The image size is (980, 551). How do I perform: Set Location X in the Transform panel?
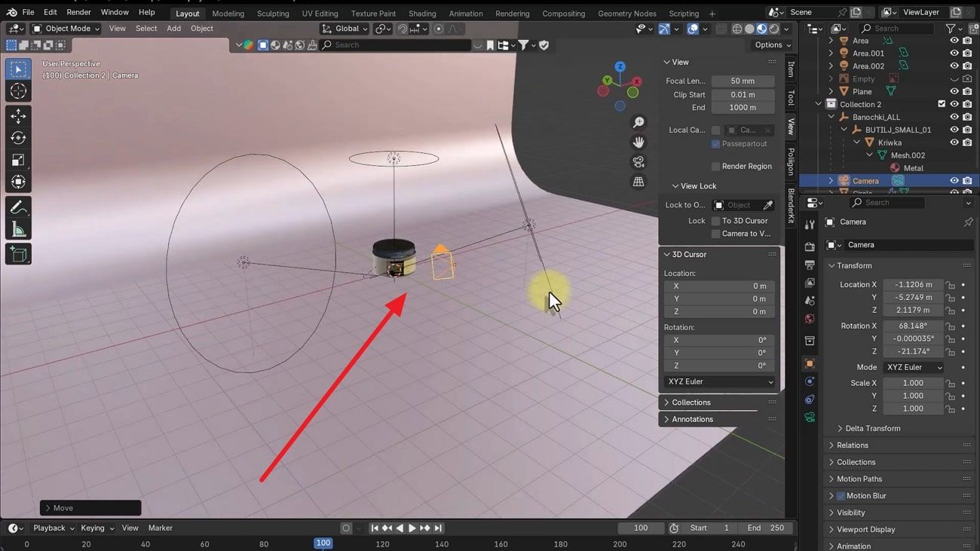(913, 284)
